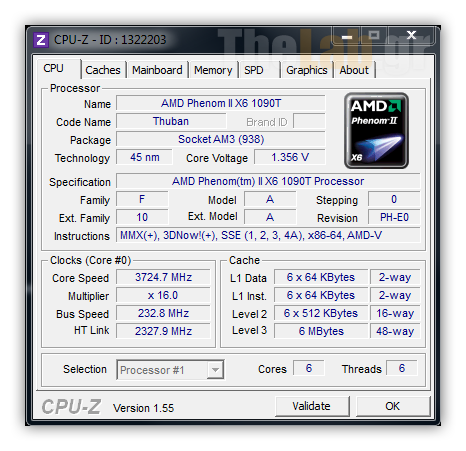The height and width of the screenshot is (451, 466).
Task: Maximize the CPU-Z window
Action: (375, 36)
